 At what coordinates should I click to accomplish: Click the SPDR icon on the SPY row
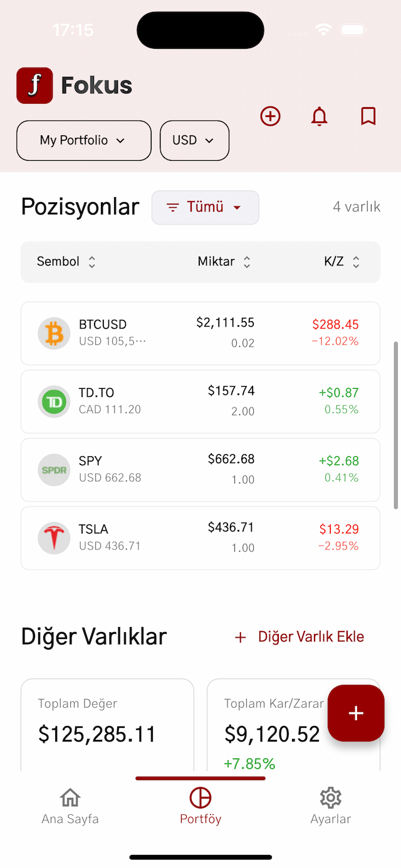[54, 470]
